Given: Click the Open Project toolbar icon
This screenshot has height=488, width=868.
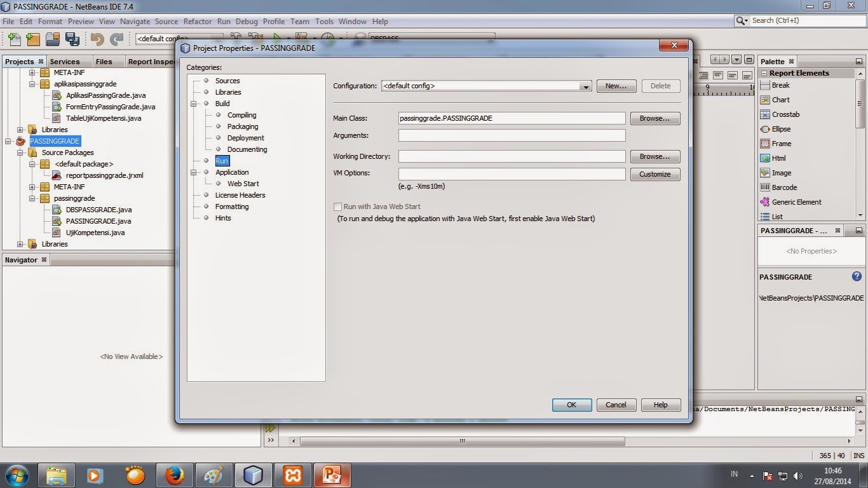Looking at the screenshot, I should [53, 39].
